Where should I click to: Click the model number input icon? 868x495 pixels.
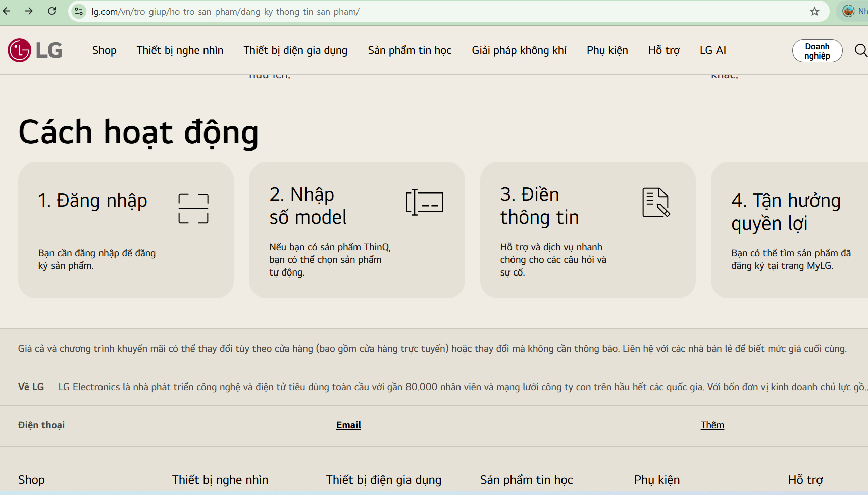(424, 202)
